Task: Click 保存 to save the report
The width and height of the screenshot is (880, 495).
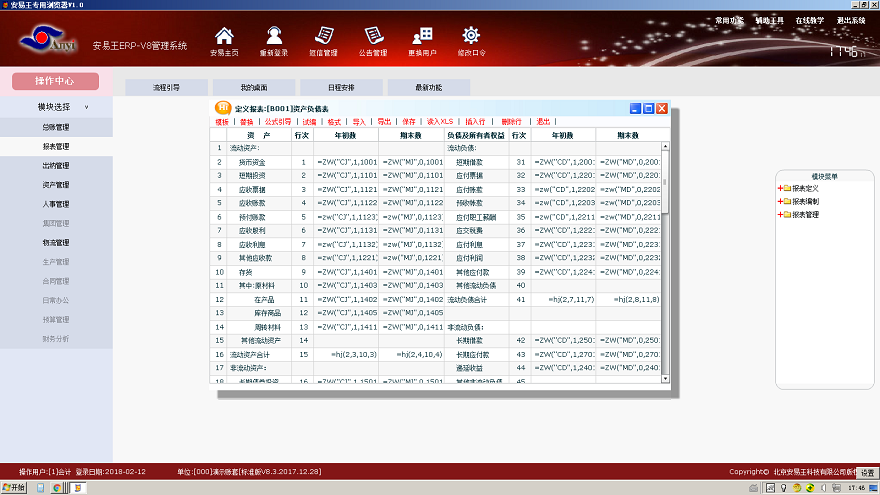Action: tap(409, 122)
